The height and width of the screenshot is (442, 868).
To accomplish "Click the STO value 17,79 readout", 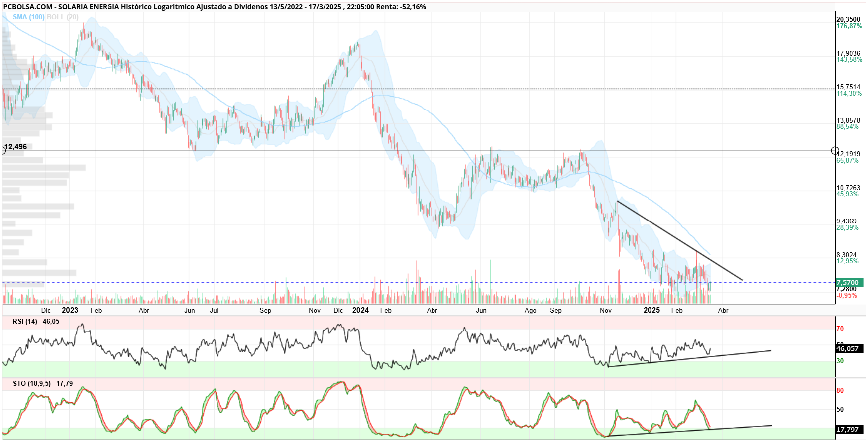I will (65, 383).
